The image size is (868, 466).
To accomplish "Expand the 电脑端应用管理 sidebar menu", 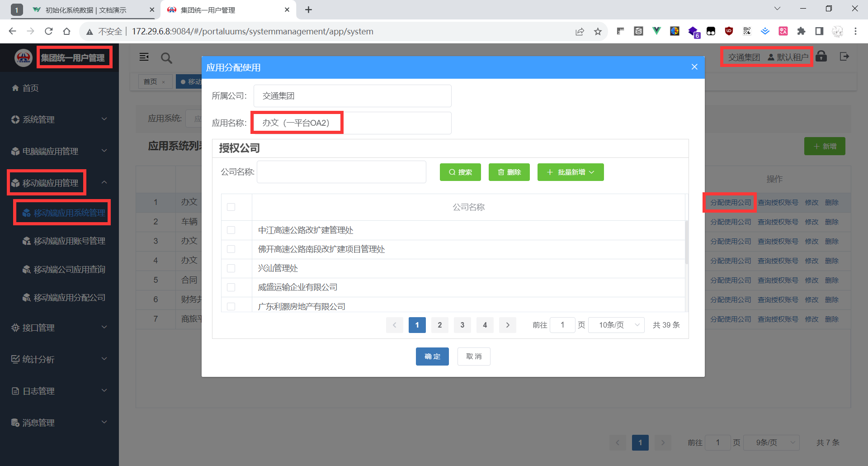I will [x=59, y=151].
